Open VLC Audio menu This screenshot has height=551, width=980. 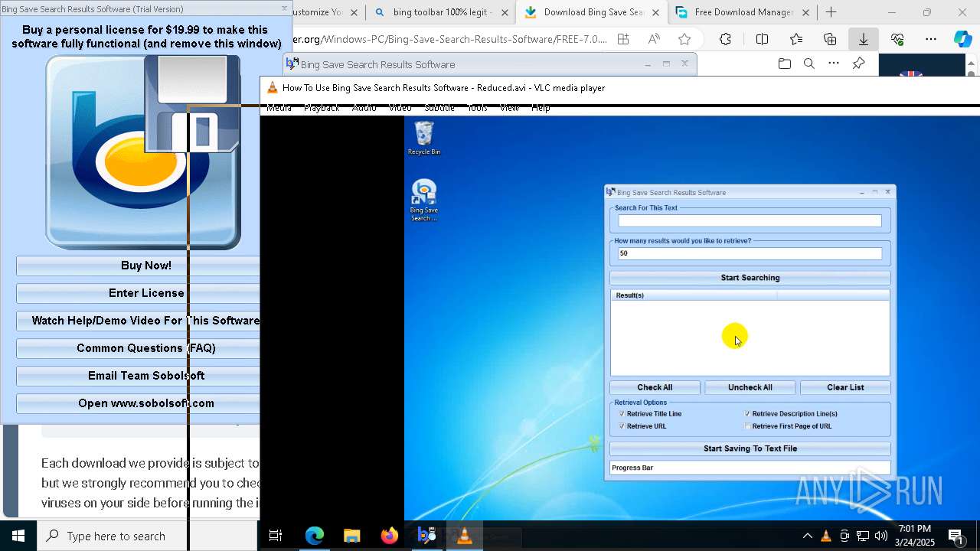(x=364, y=108)
